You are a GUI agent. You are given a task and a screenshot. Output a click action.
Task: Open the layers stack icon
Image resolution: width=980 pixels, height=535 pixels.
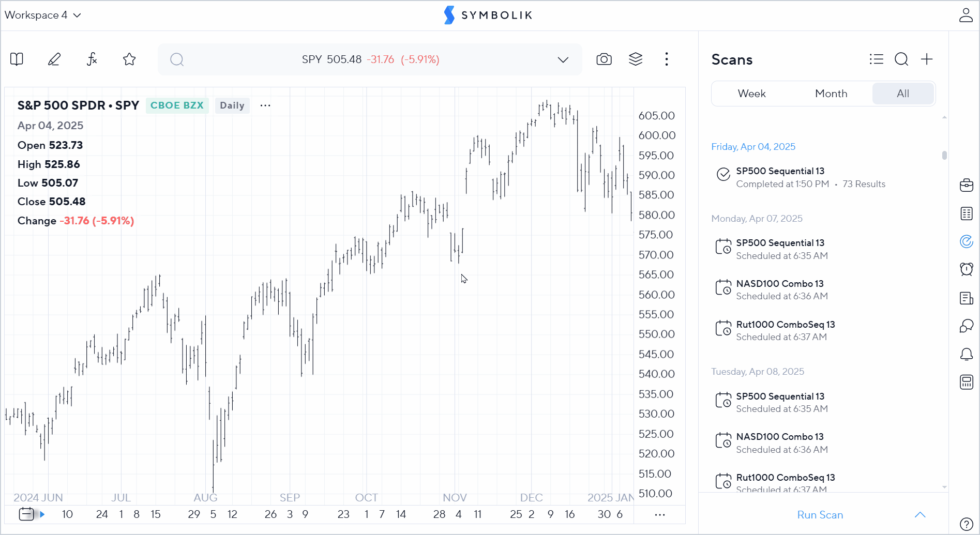pos(636,59)
